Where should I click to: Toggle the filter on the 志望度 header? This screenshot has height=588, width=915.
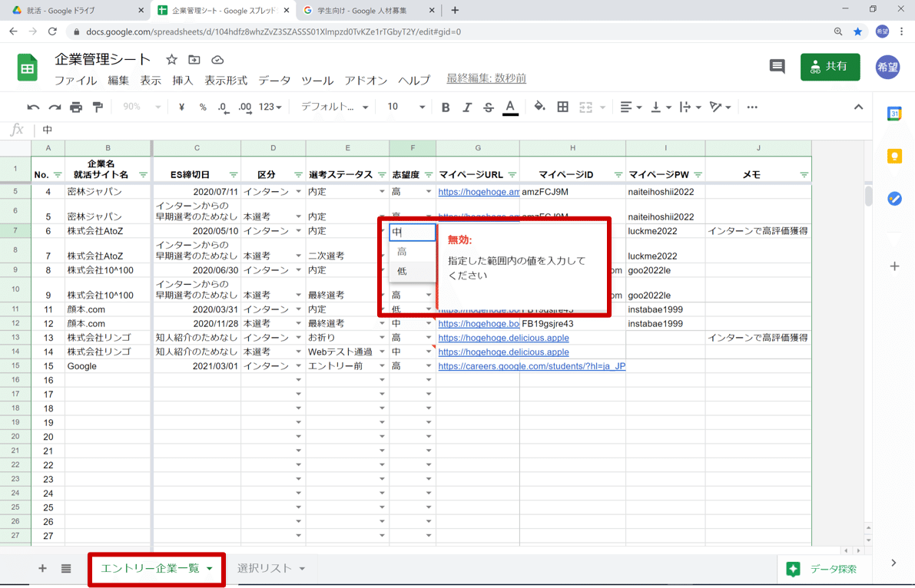click(429, 175)
